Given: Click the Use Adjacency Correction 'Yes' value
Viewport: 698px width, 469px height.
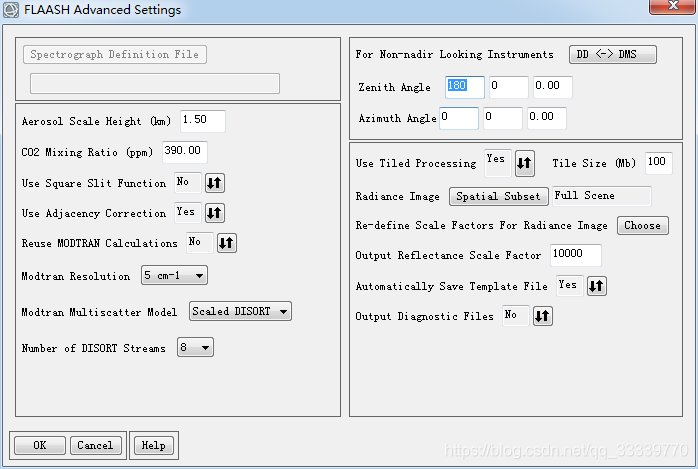Looking at the screenshot, I should click(x=187, y=213).
